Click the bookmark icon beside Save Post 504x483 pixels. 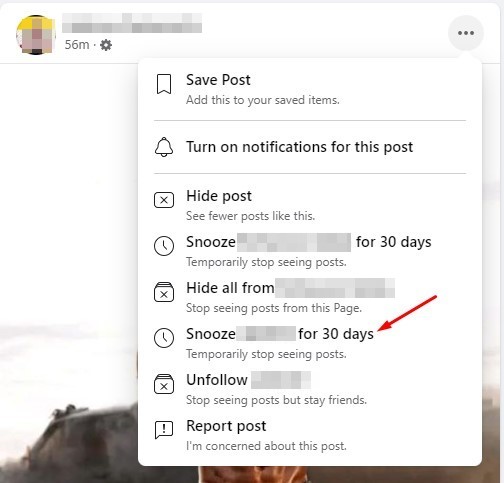coord(164,84)
